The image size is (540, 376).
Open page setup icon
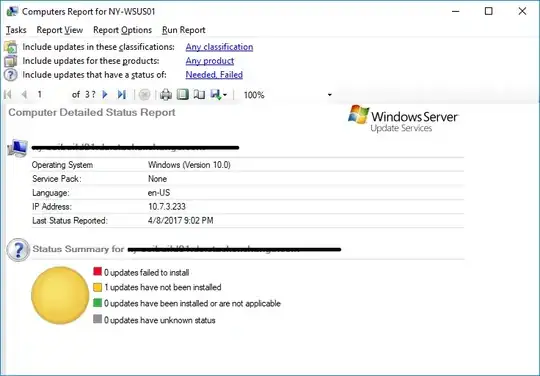point(199,94)
